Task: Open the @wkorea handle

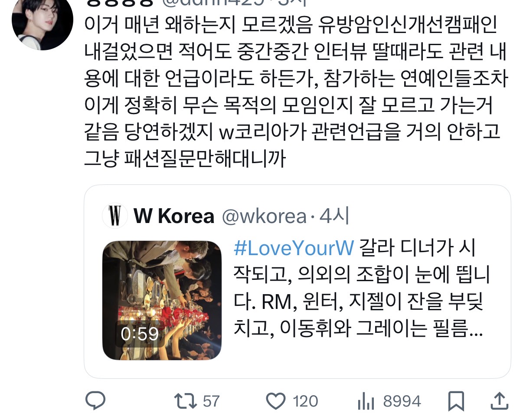Action: (264, 216)
